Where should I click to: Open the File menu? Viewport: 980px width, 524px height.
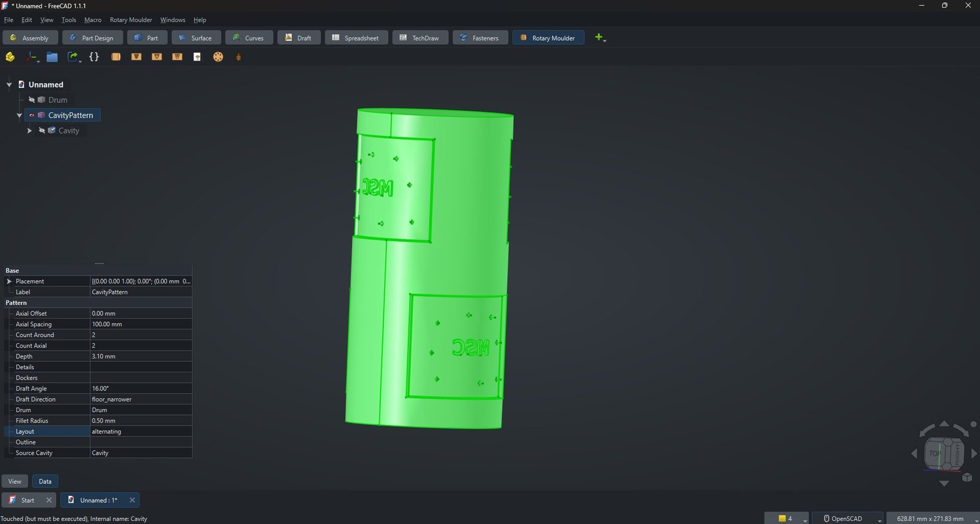(9, 20)
